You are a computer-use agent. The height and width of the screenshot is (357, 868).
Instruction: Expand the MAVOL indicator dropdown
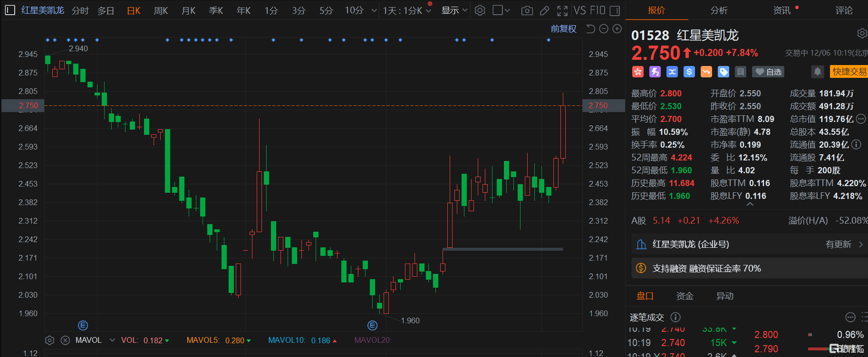click(112, 340)
